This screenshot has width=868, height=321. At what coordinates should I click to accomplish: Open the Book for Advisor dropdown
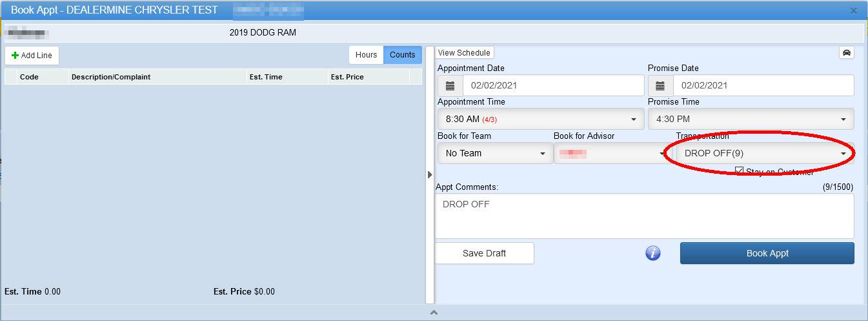[611, 153]
